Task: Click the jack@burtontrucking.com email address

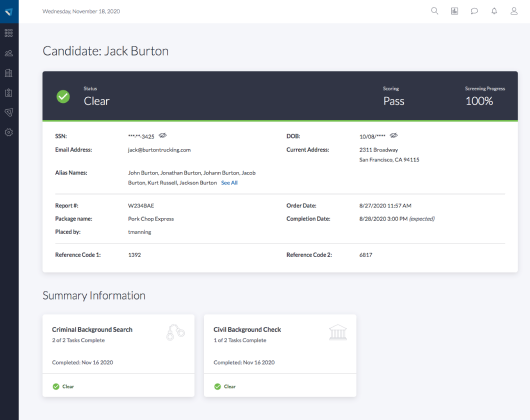Action: pyautogui.click(x=159, y=150)
